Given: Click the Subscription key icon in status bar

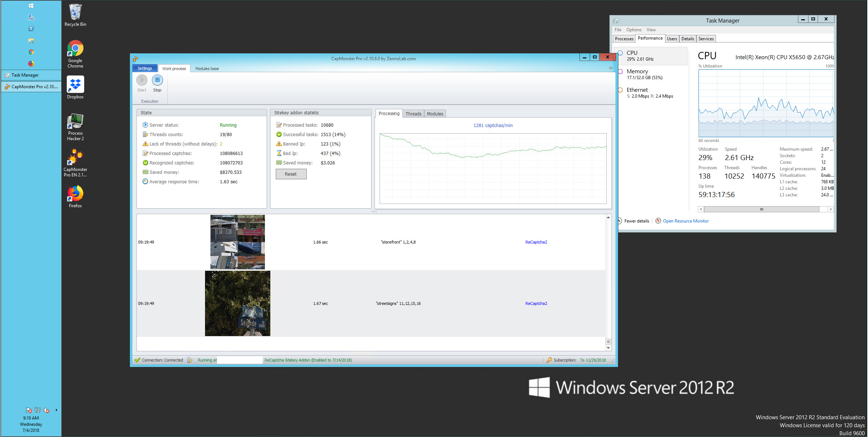Looking at the screenshot, I should (x=549, y=360).
